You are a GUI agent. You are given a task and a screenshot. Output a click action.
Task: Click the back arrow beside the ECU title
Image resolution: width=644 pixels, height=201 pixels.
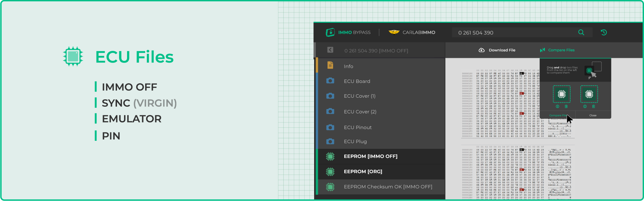(330, 50)
